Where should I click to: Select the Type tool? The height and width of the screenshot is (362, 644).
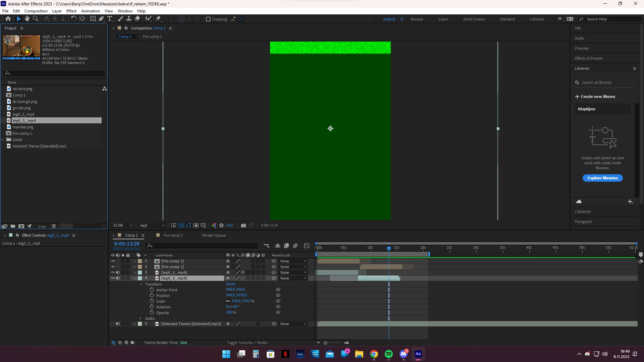point(110,19)
